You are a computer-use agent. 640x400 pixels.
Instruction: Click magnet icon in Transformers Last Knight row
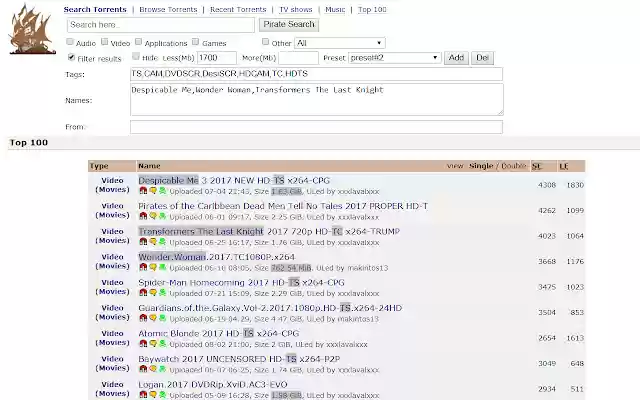click(143, 242)
